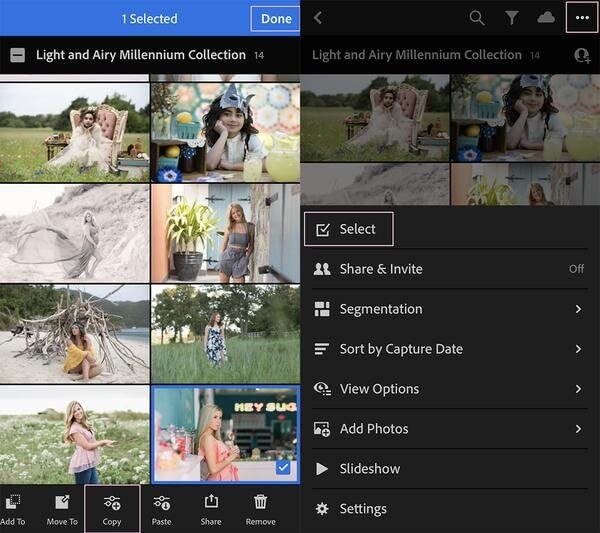Viewport: 600px width, 533px height.
Task: Tap the Paste settings icon
Action: point(161,502)
